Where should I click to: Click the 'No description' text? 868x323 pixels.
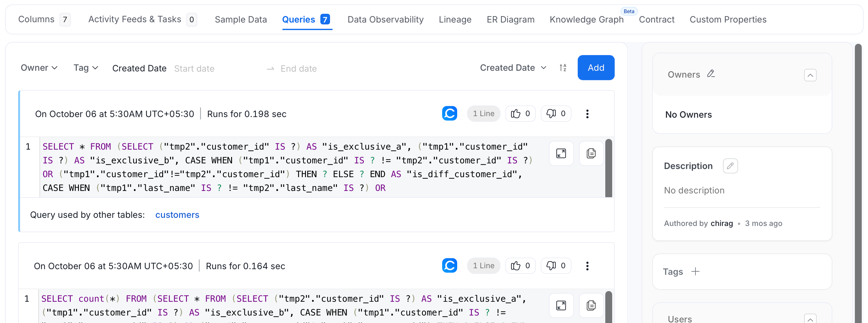point(694,191)
